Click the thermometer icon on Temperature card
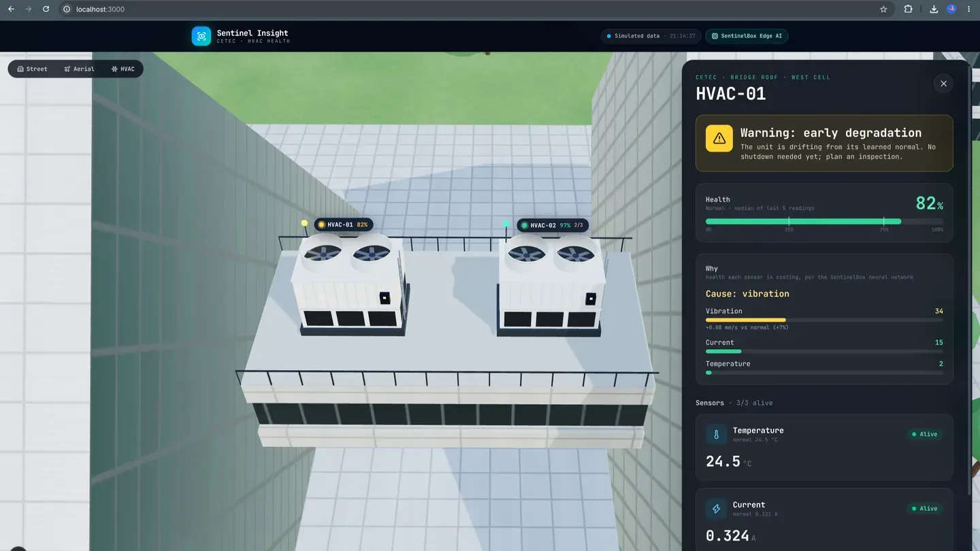Screen dimensions: 980x551 [717, 435]
